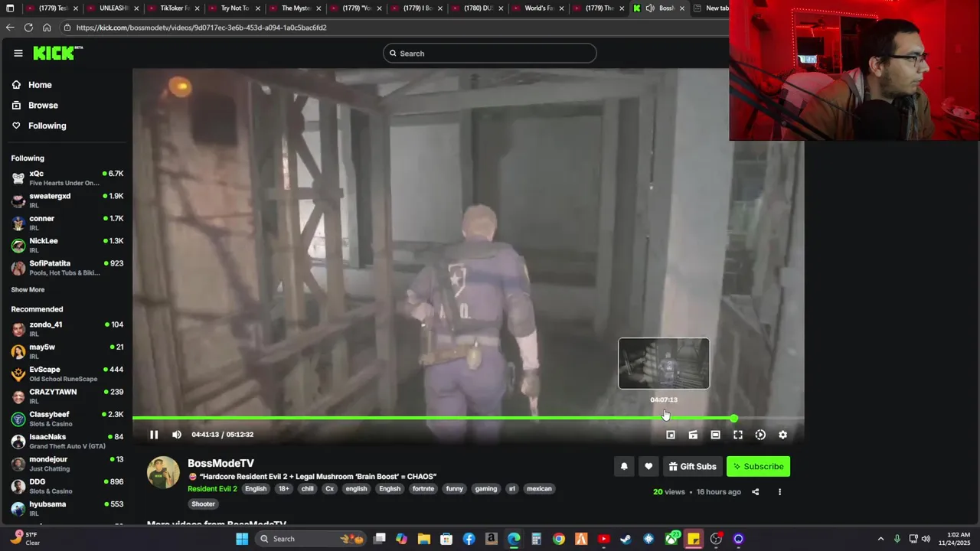Open NickLee's channel

(67, 245)
